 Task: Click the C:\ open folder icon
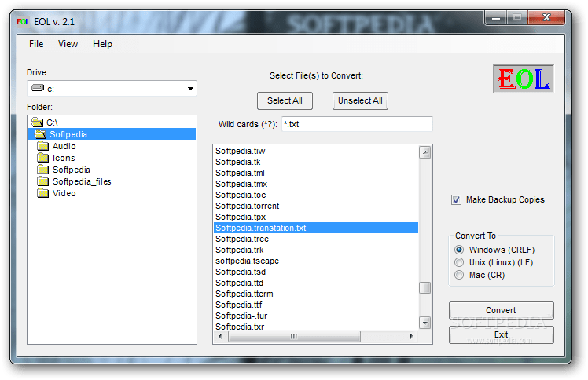click(x=37, y=122)
